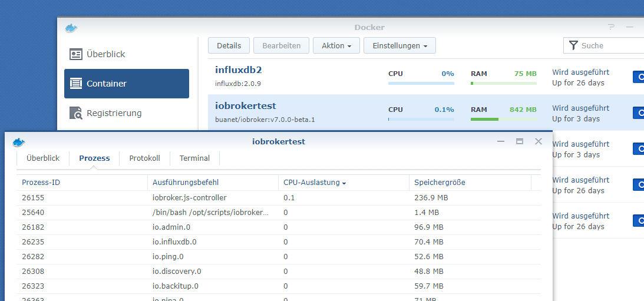Minimize the Docker main window
644x301 pixels.
coord(630,27)
